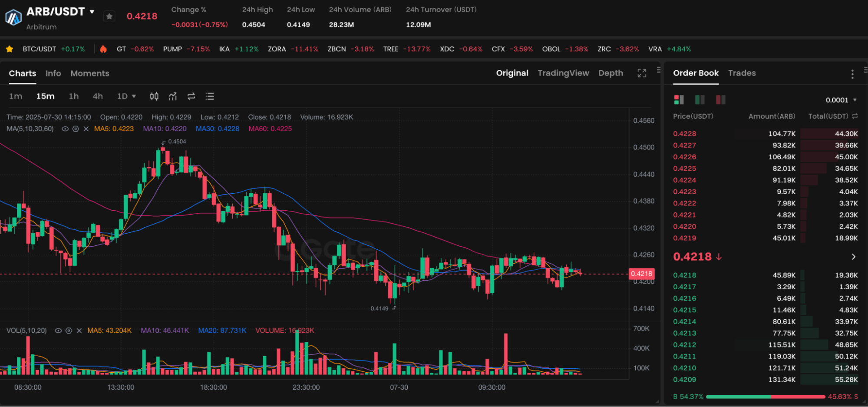Image resolution: width=868 pixels, height=407 pixels.
Task: Click the buy/sell ratio bar at 54.37%
Action: point(765,397)
